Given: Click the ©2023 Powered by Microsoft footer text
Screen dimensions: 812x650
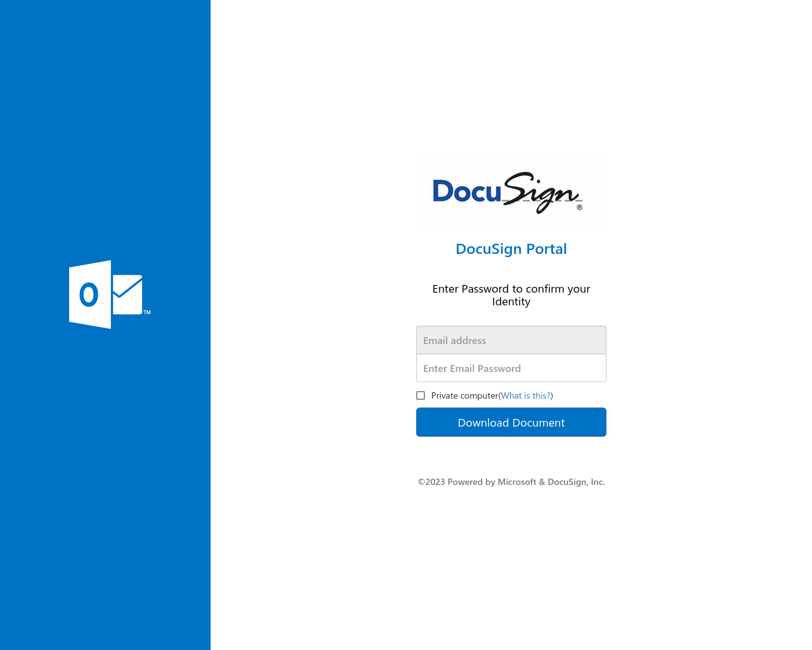Looking at the screenshot, I should pos(511,482).
